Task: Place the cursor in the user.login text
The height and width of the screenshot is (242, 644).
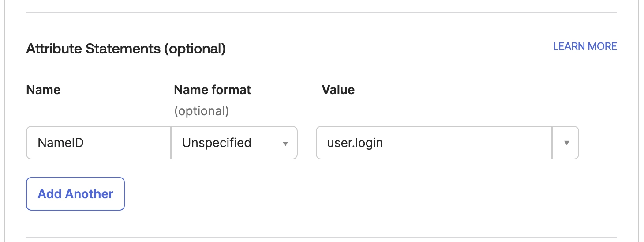Action: tap(355, 143)
